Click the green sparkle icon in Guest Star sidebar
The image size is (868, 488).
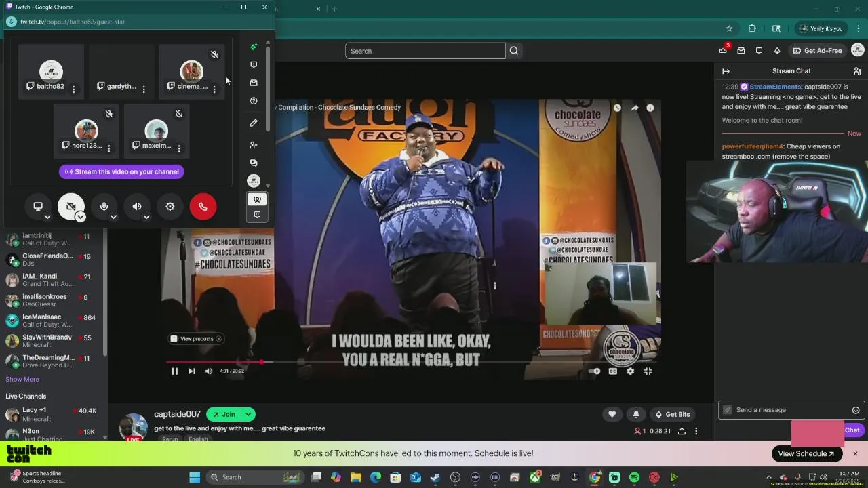tap(254, 47)
